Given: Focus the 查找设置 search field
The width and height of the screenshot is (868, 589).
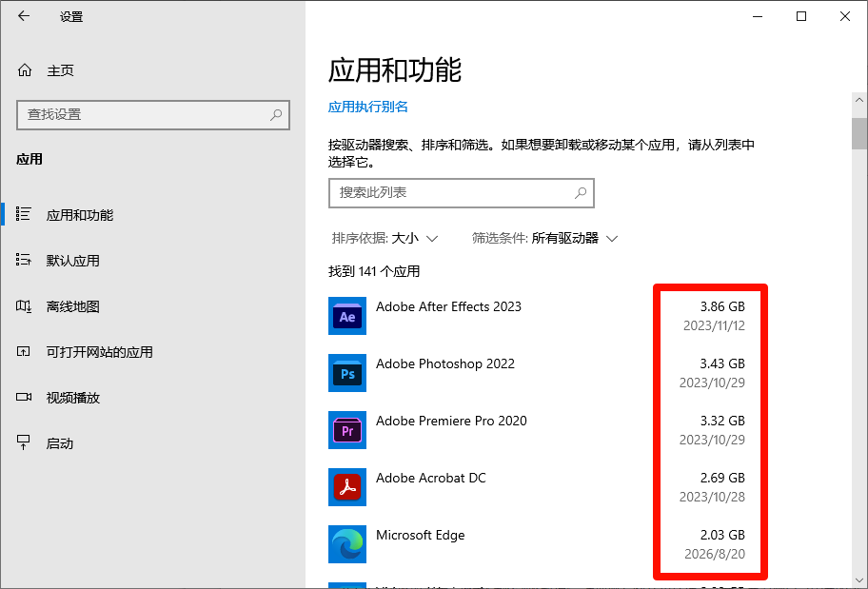Looking at the screenshot, I should [153, 114].
